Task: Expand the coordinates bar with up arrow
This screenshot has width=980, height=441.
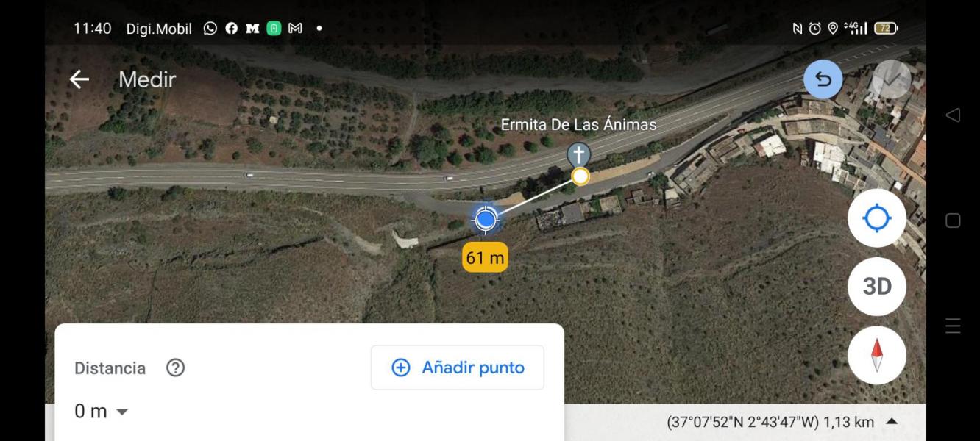Action: pyautogui.click(x=892, y=422)
